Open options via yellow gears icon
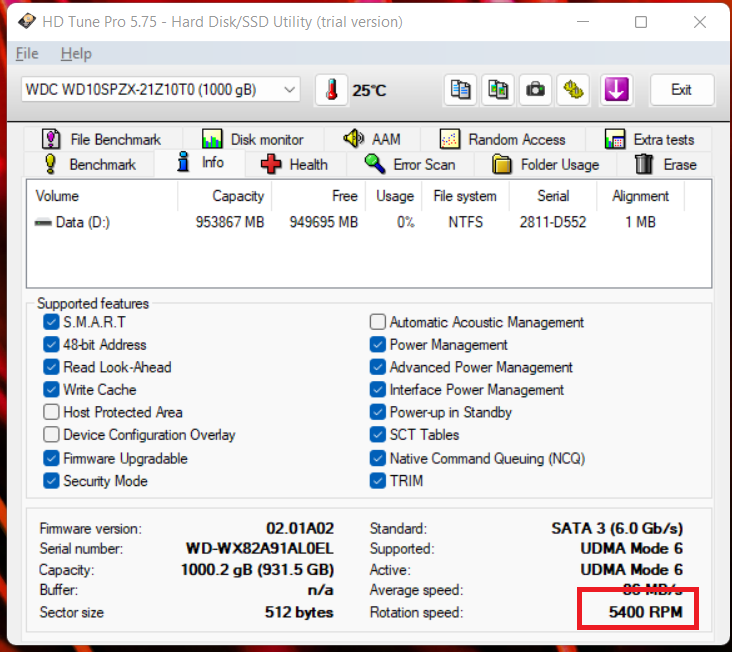732x652 pixels. click(573, 90)
